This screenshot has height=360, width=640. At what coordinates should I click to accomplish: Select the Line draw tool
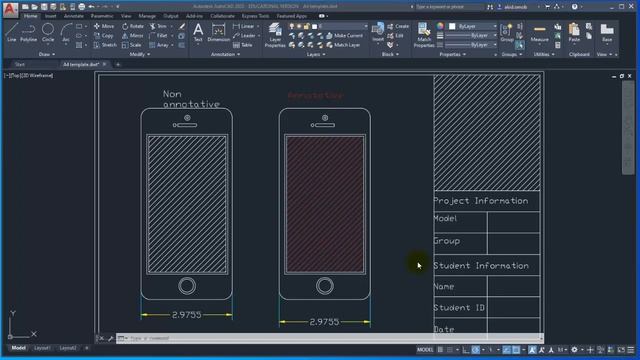point(11,33)
